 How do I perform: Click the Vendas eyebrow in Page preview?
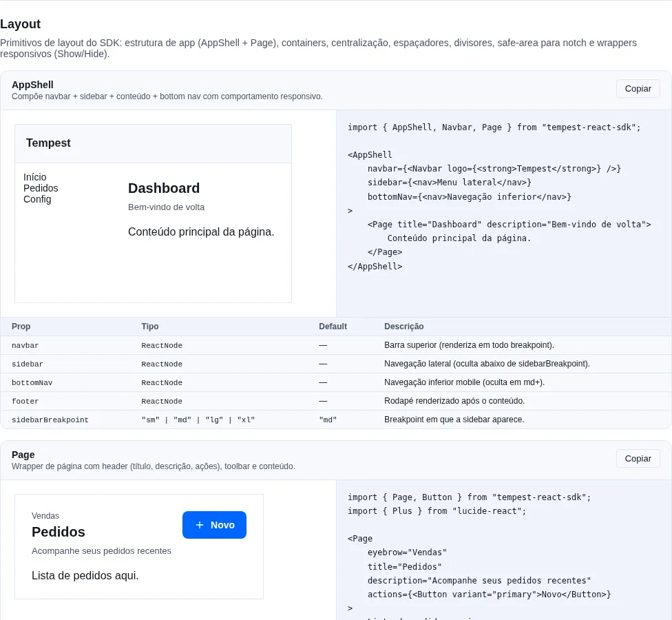[45, 516]
